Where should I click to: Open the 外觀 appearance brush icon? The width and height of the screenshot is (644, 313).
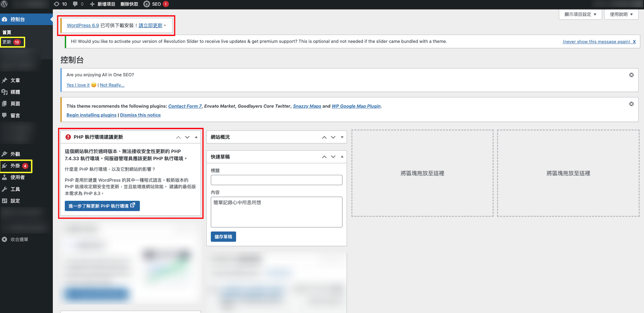coord(5,154)
